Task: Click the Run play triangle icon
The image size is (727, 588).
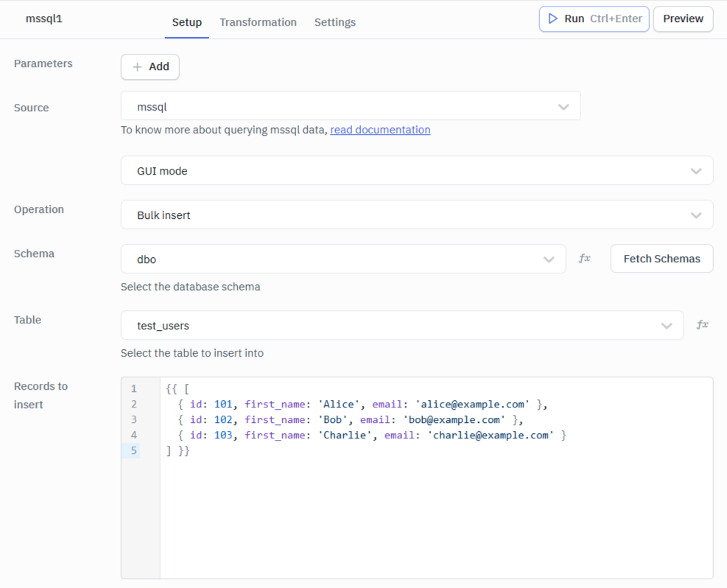Action: [x=552, y=18]
